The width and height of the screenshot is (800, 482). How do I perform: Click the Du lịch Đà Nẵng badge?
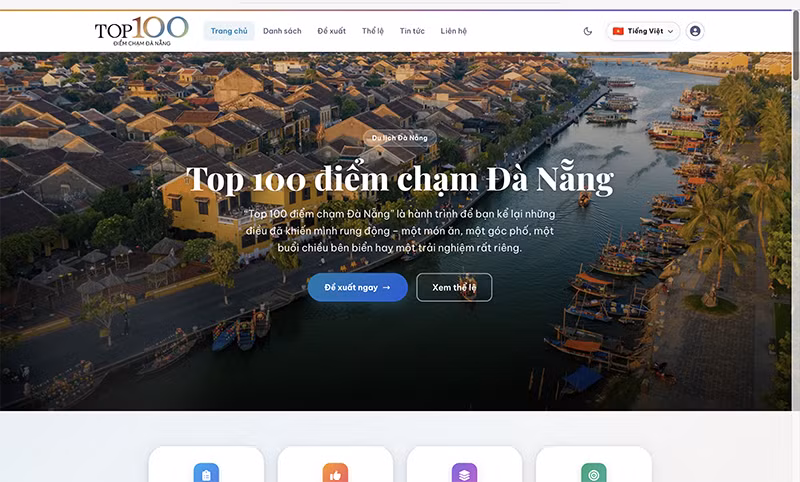[x=399, y=138]
